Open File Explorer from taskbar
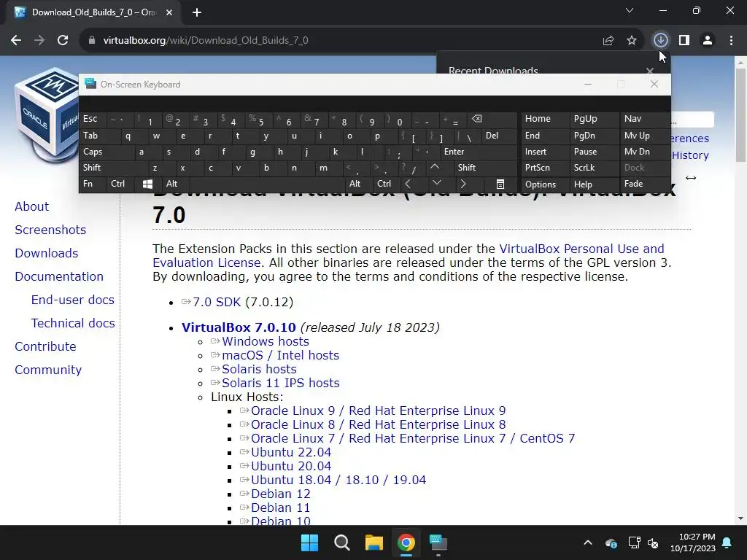The width and height of the screenshot is (747, 560). coord(374,542)
